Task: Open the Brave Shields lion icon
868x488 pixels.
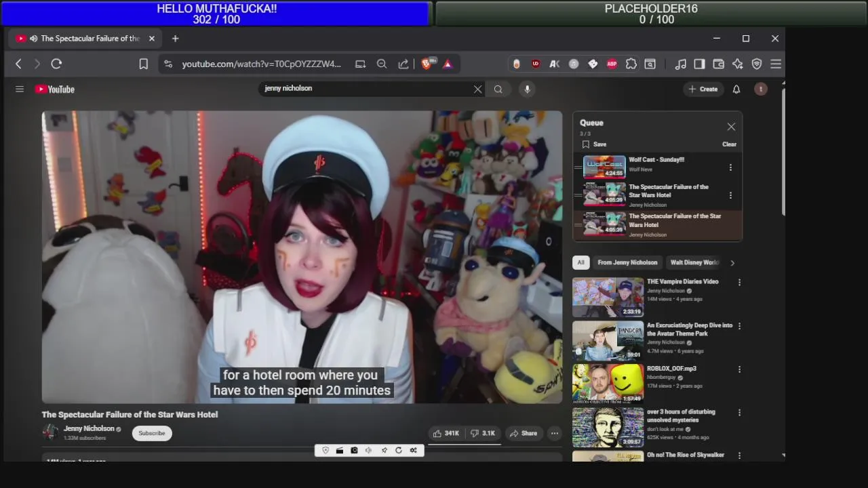Action: tap(427, 63)
